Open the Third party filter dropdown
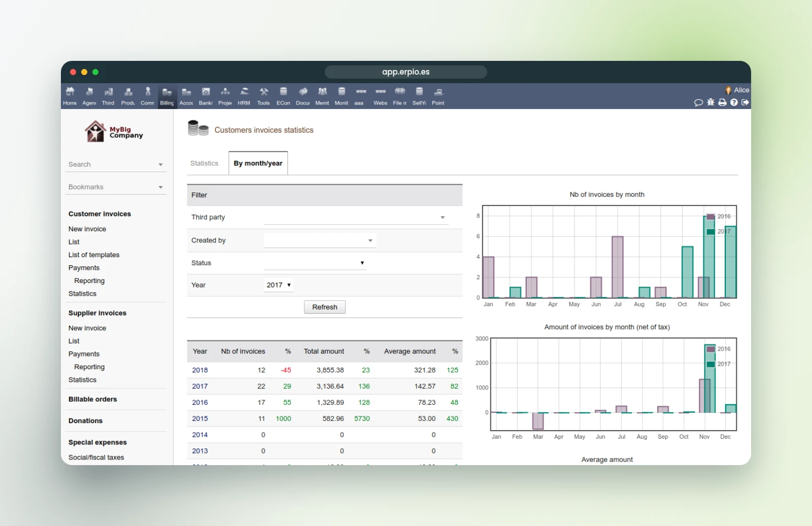The height and width of the screenshot is (526, 812). pyautogui.click(x=356, y=218)
